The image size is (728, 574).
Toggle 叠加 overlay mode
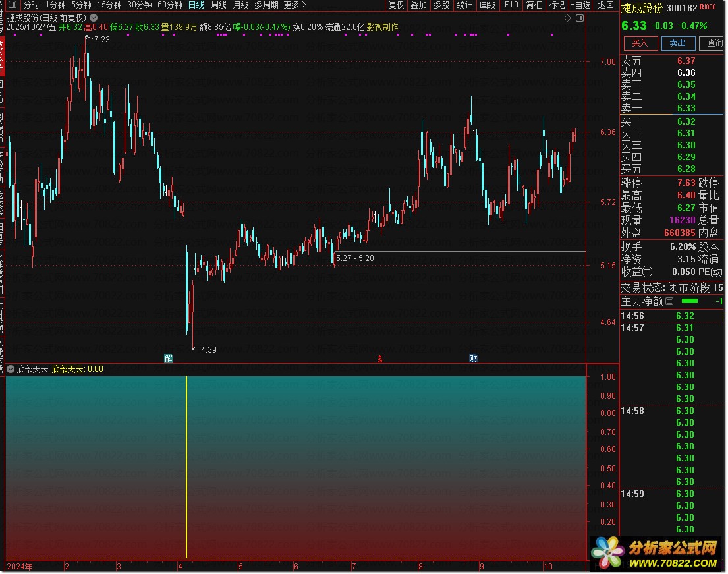[418, 5]
